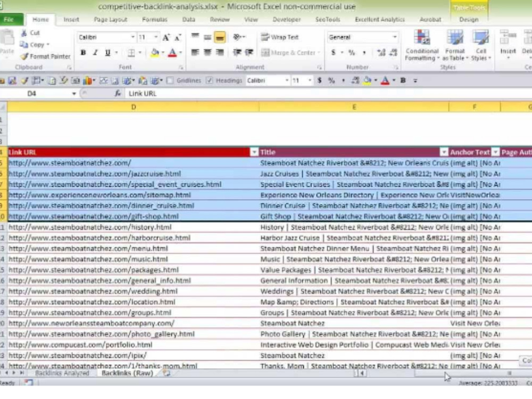Switch to the Data tab
This screenshot has width=532, height=399.
click(x=189, y=20)
